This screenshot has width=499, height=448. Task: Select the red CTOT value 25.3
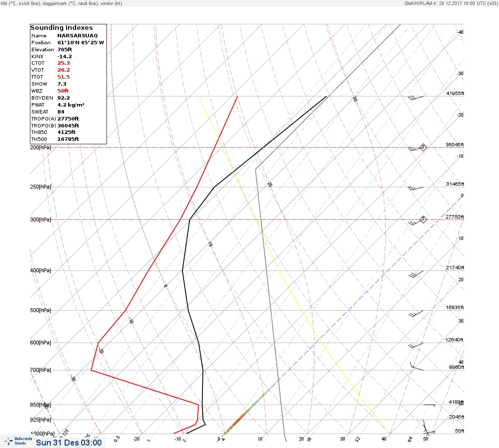point(63,63)
